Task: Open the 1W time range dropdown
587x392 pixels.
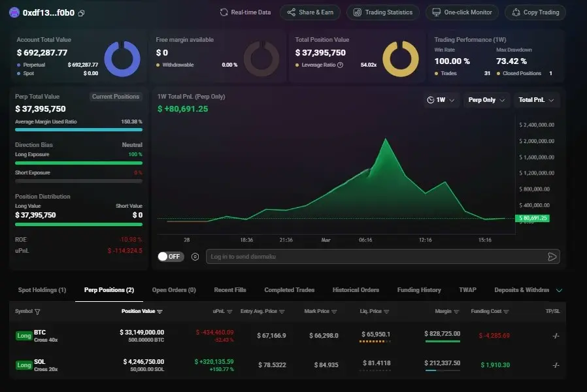Action: click(x=441, y=100)
